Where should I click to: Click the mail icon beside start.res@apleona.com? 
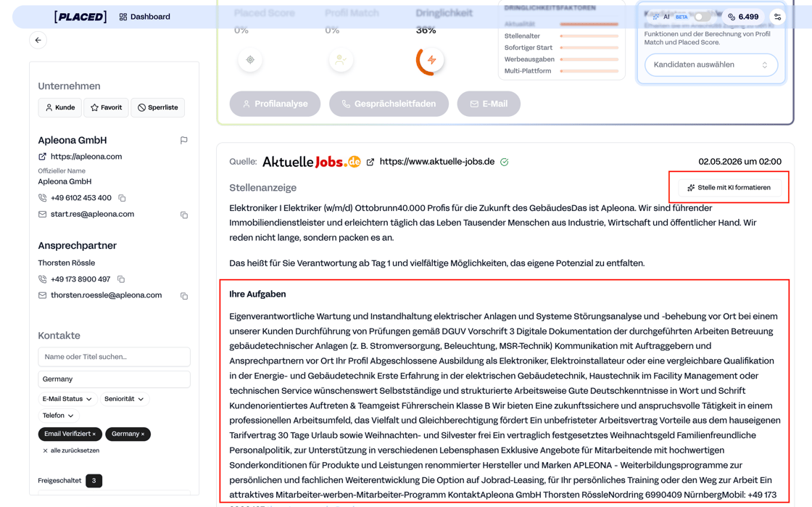click(x=43, y=215)
